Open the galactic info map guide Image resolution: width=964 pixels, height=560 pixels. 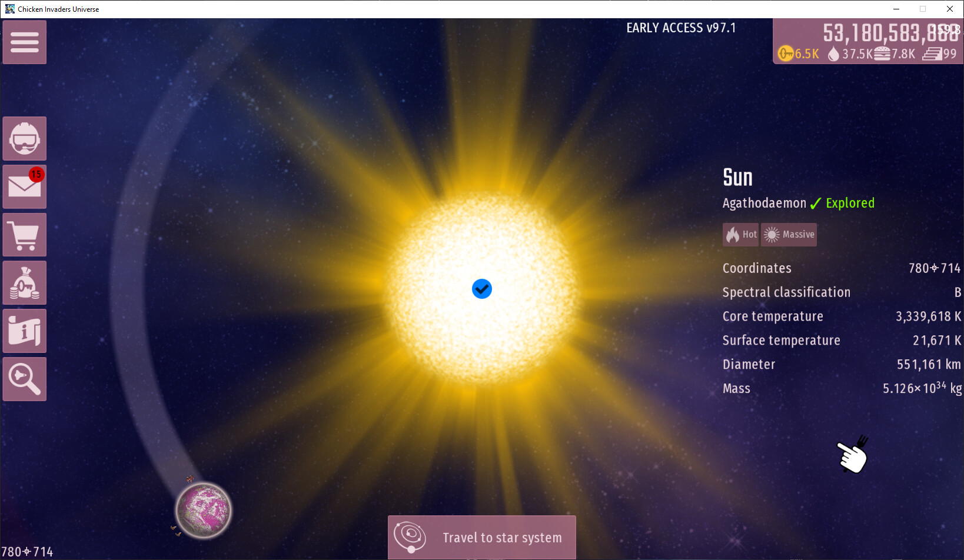25,332
